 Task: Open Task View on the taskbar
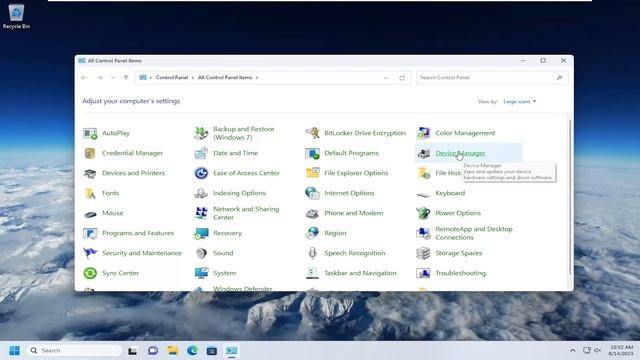(x=132, y=351)
